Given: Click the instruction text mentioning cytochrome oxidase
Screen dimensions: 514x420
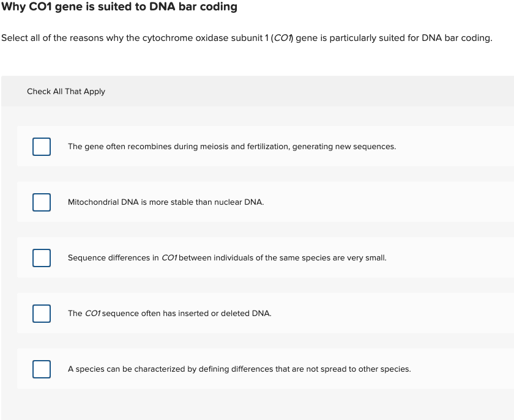Looking at the screenshot, I should pos(247,37).
